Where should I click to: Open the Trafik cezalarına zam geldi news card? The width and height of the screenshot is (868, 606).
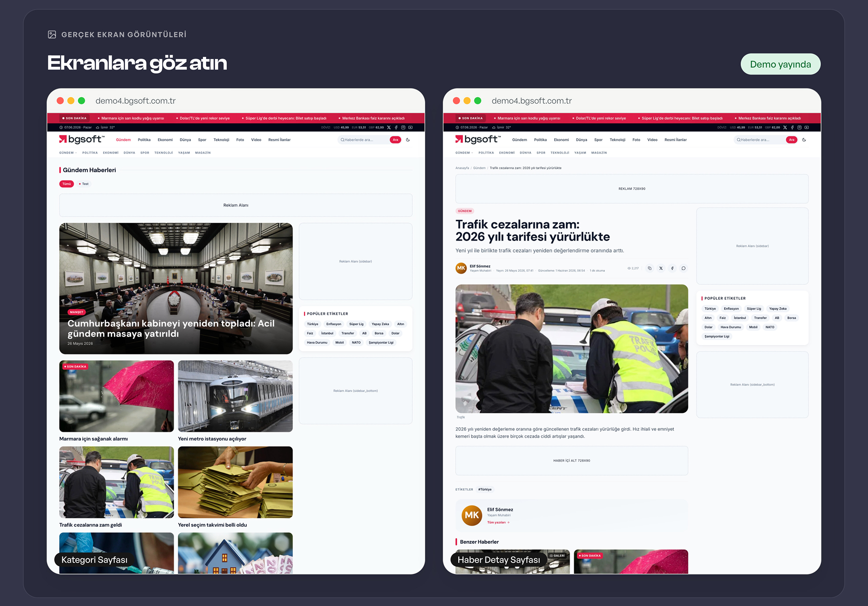[117, 487]
